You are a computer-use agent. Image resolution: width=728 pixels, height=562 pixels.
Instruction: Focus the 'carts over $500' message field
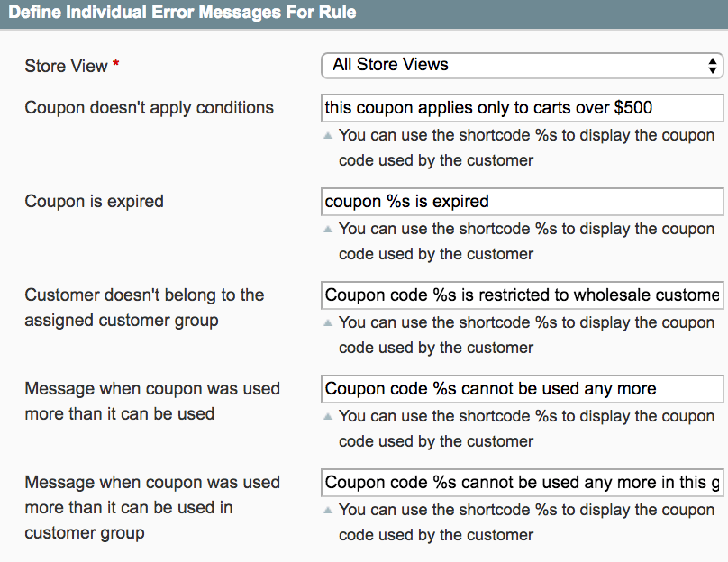pyautogui.click(x=522, y=108)
